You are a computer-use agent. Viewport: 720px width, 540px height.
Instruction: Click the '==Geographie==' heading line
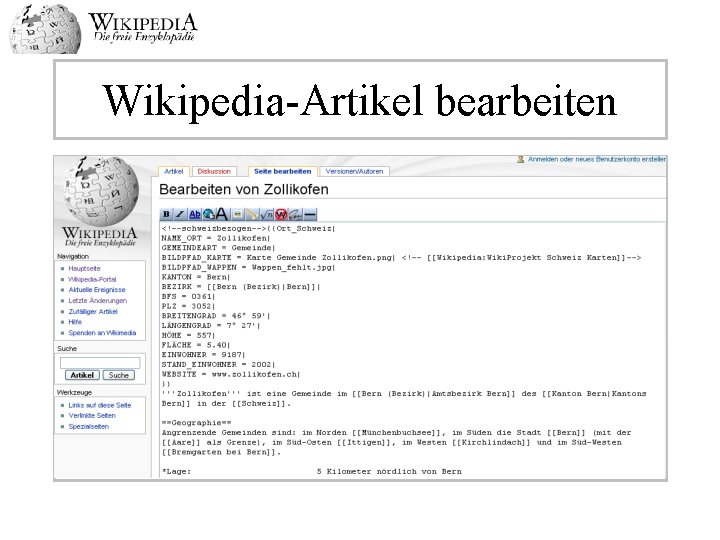pyautogui.click(x=197, y=423)
